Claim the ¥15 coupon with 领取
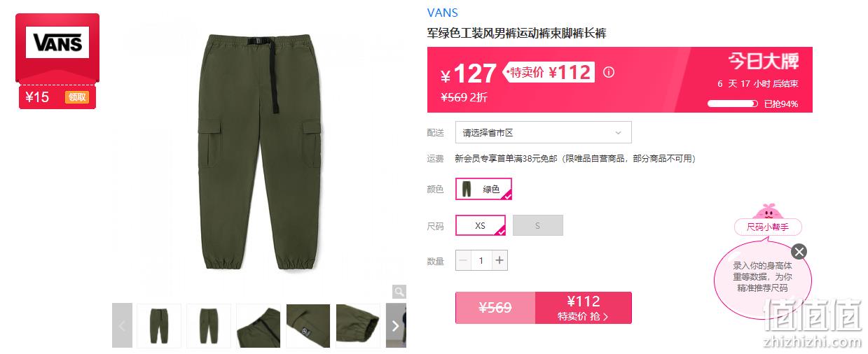Viewport: 868px width, 354px height. tap(77, 97)
